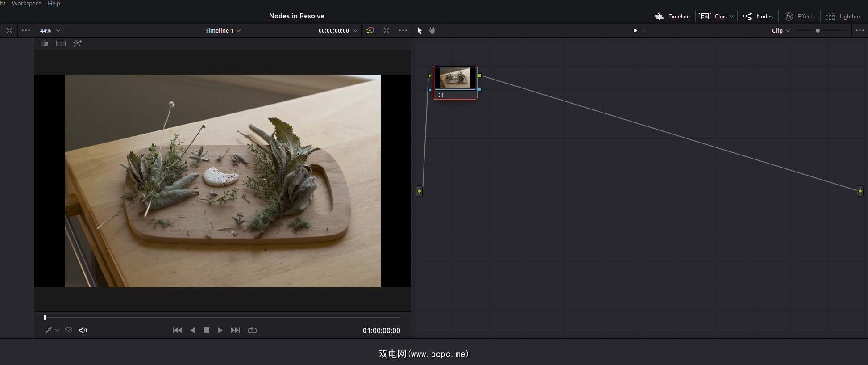Select the arrow pointer tool in node editor
The image size is (868, 365).
pyautogui.click(x=419, y=30)
